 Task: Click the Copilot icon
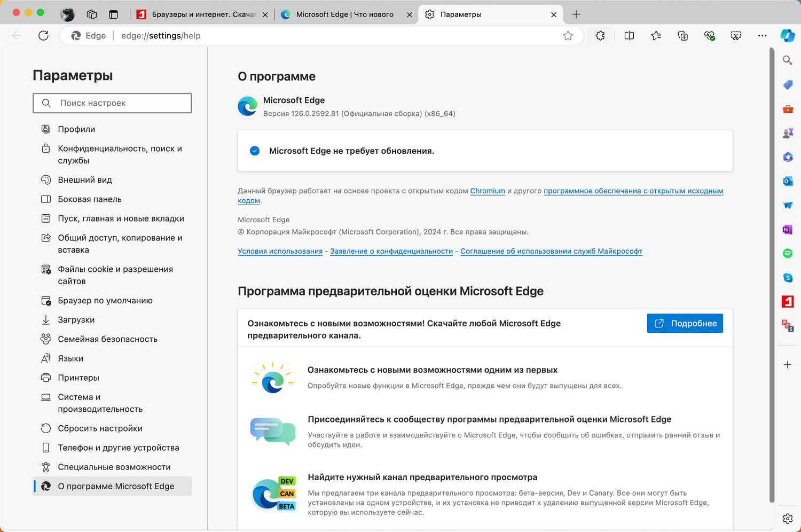[x=787, y=36]
